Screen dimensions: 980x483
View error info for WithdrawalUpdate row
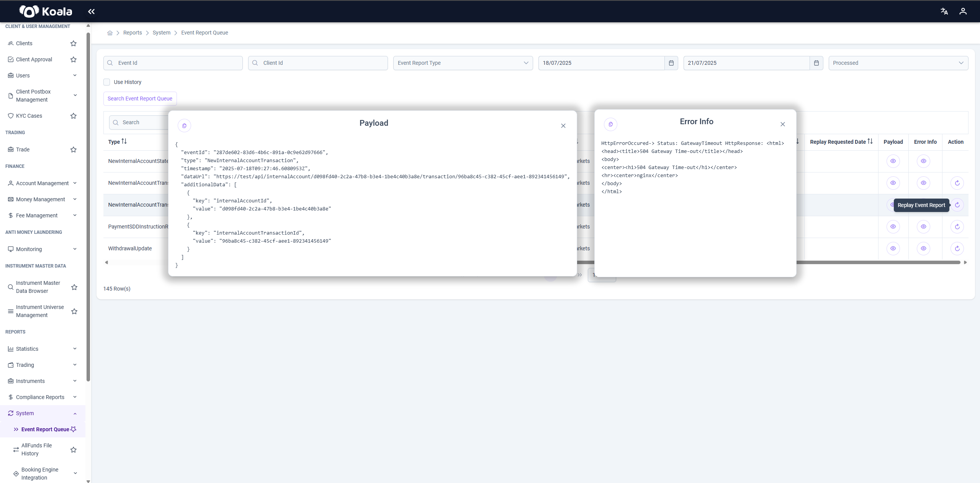(923, 248)
